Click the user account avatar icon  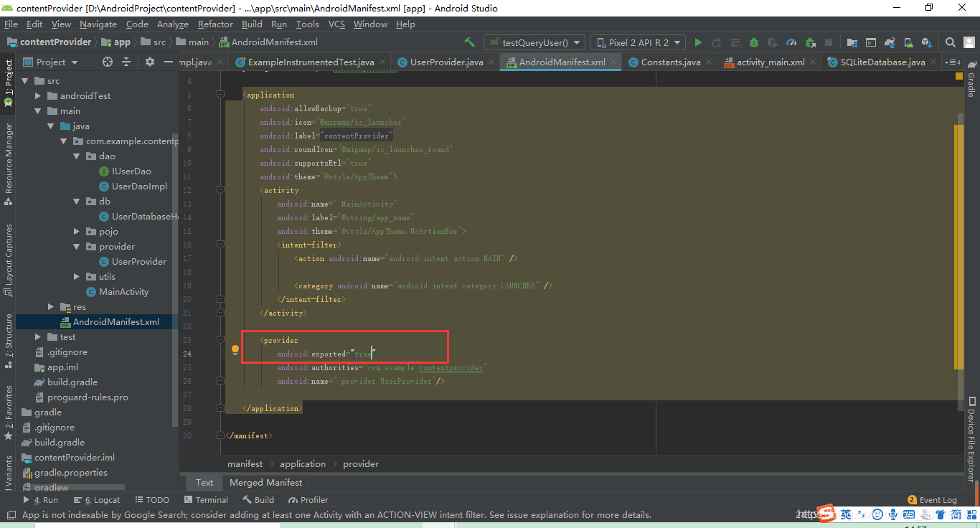(x=969, y=42)
